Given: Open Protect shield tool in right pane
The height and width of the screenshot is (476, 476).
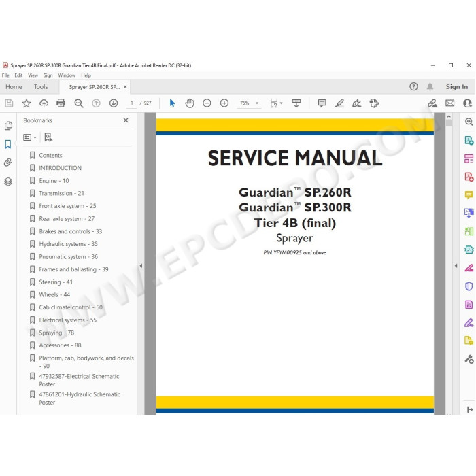Looking at the screenshot, I should tap(469, 286).
